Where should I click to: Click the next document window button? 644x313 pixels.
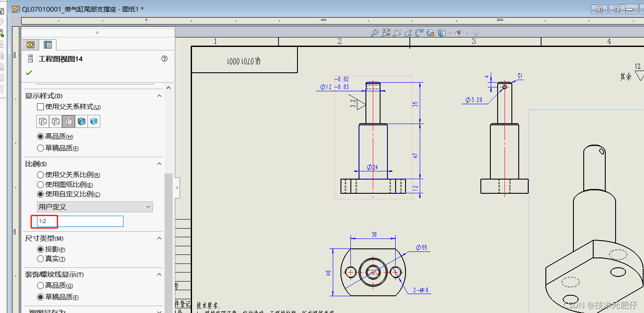pos(617,9)
